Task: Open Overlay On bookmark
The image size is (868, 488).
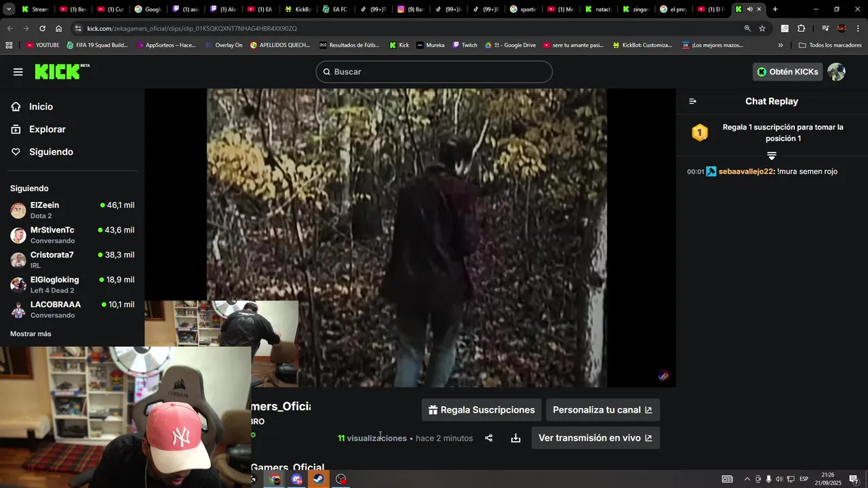Action: click(x=223, y=45)
